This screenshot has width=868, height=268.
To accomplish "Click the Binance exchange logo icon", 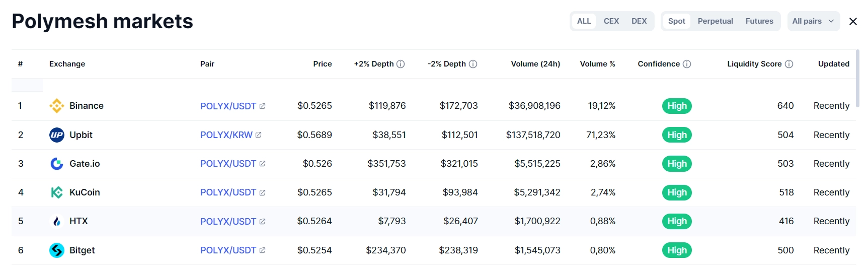I will pyautogui.click(x=57, y=106).
